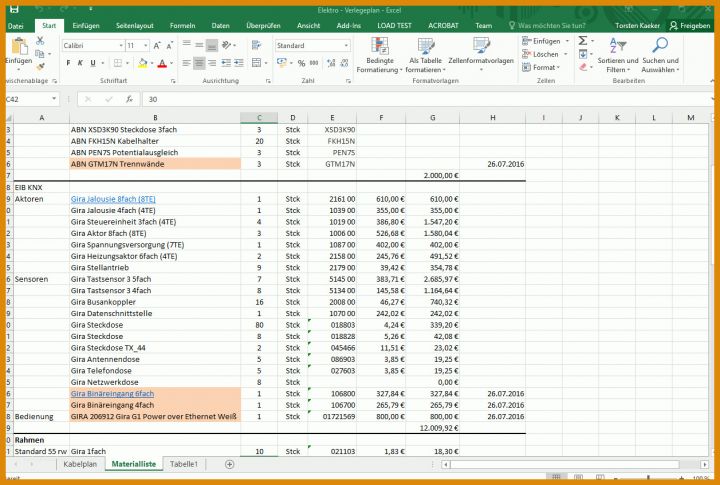Click the insert function fx icon
The height and width of the screenshot is (485, 720).
tap(129, 99)
